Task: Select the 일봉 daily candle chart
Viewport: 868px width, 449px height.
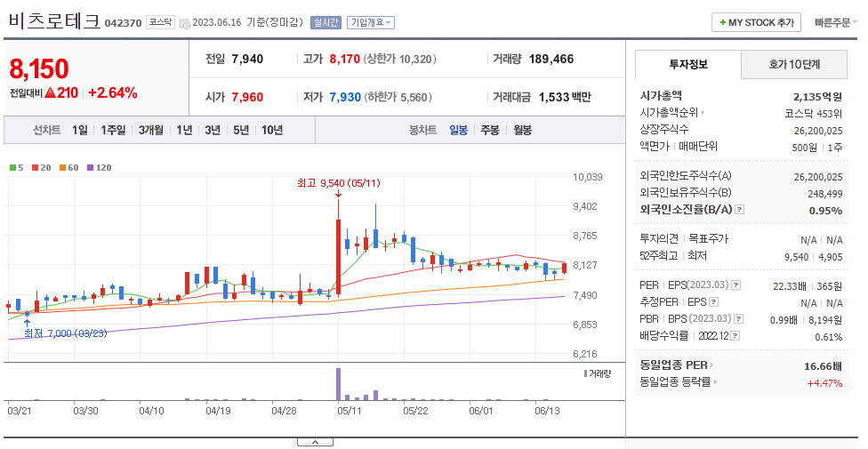Action: [x=458, y=130]
